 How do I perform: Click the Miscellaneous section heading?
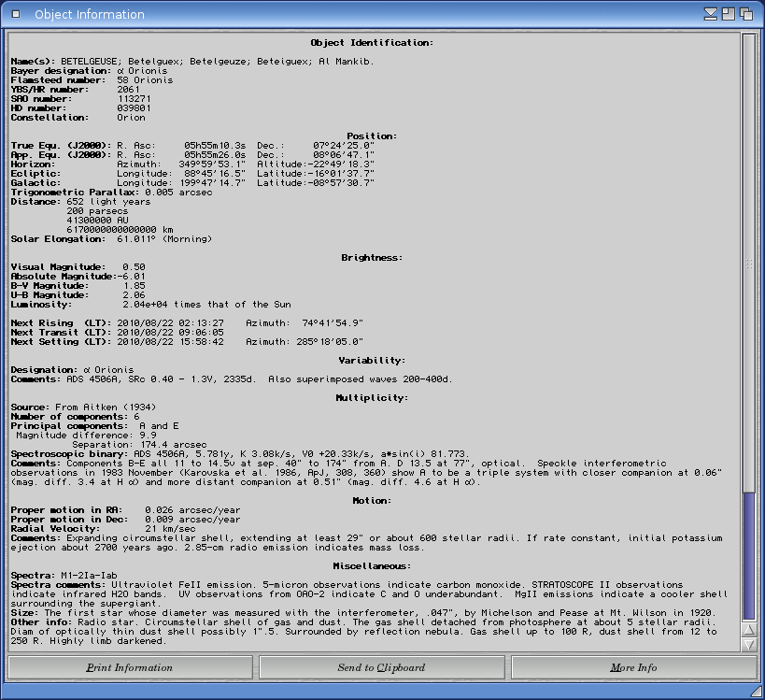click(371, 566)
